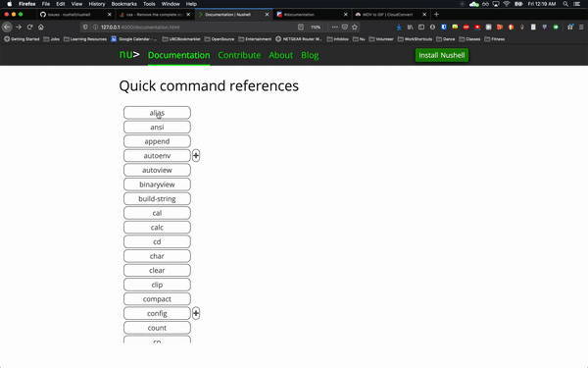Open the Getting Started bookmark
The height and width of the screenshot is (368, 588).
click(22, 39)
